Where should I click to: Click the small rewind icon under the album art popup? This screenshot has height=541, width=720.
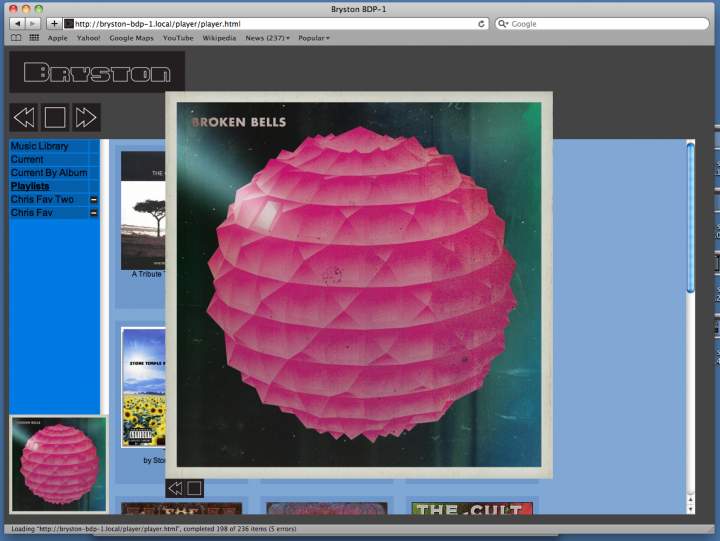pyautogui.click(x=175, y=488)
